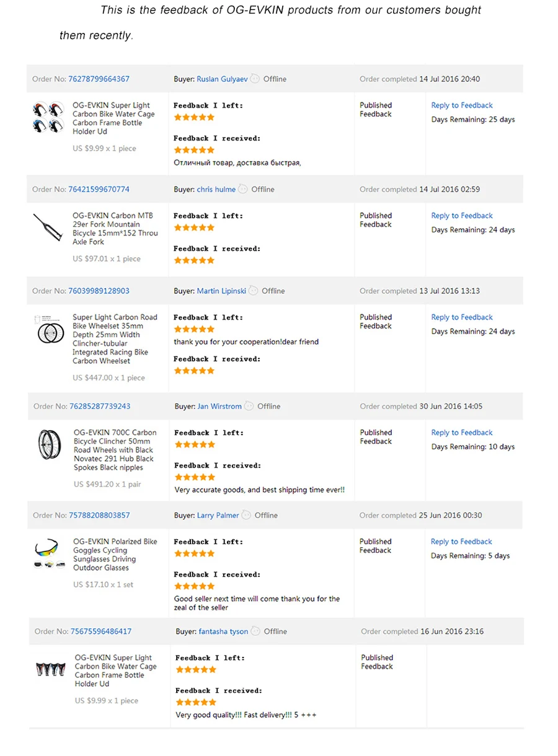Reply to Feedback for goggles order
Image resolution: width=558 pixels, height=756 pixels.
coord(461,542)
